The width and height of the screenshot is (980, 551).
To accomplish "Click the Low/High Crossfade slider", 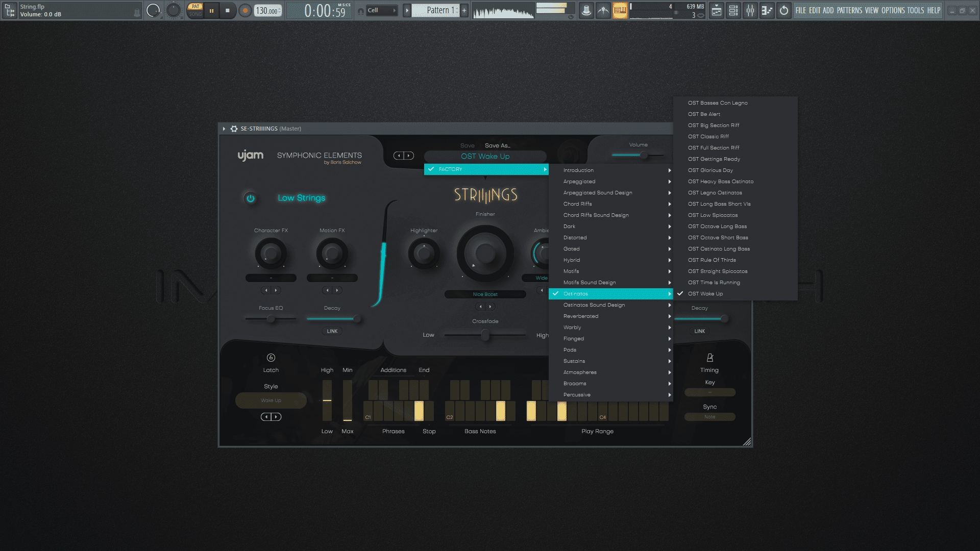I will coord(485,335).
